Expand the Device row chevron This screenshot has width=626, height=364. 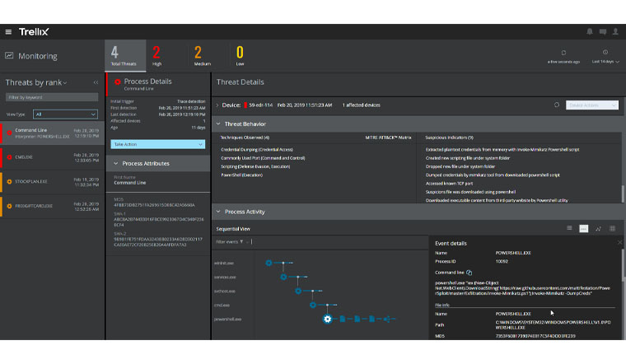pyautogui.click(x=217, y=105)
